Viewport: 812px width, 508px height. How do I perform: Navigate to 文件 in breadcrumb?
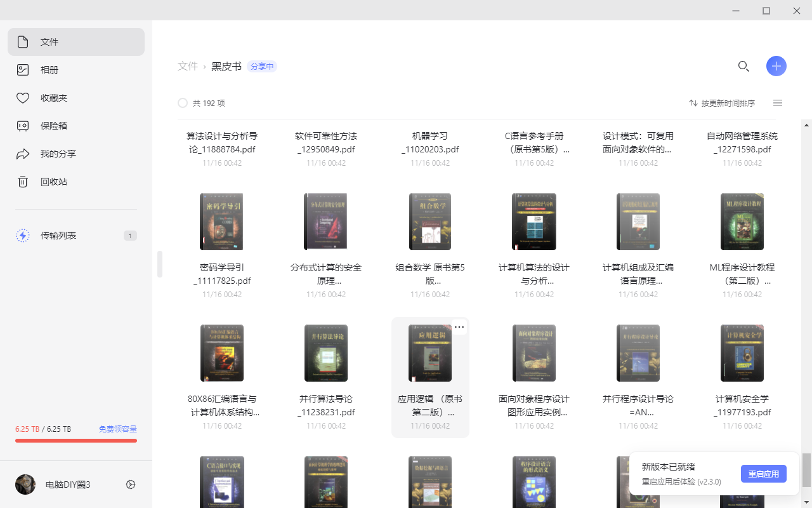click(188, 66)
